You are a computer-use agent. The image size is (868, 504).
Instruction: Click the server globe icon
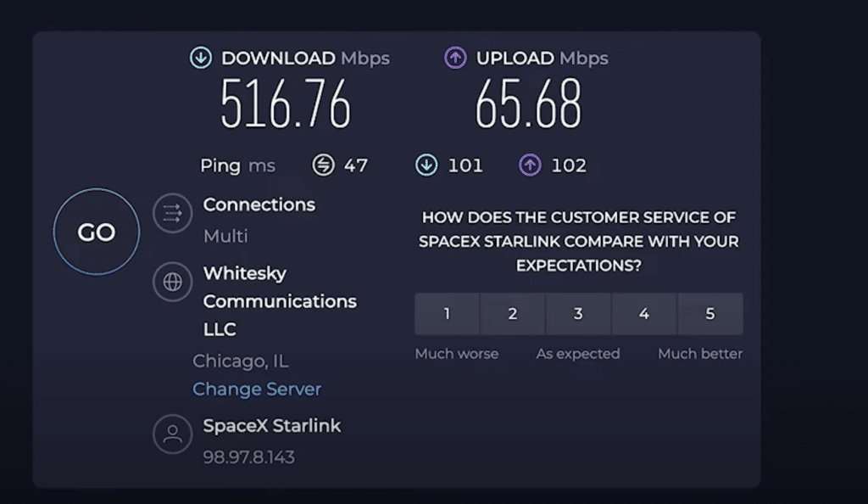tap(172, 282)
